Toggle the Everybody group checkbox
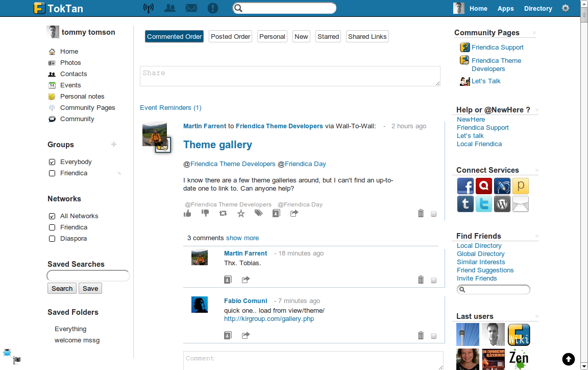 pyautogui.click(x=52, y=162)
